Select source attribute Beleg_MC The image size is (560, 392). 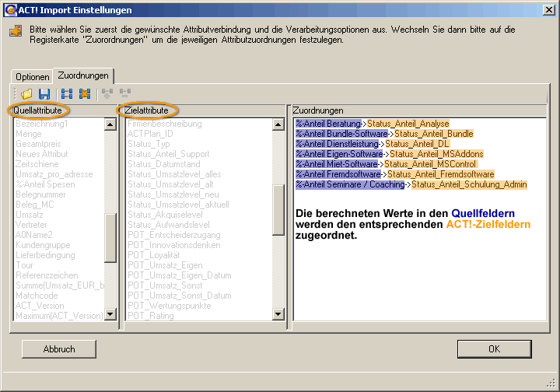coord(35,205)
